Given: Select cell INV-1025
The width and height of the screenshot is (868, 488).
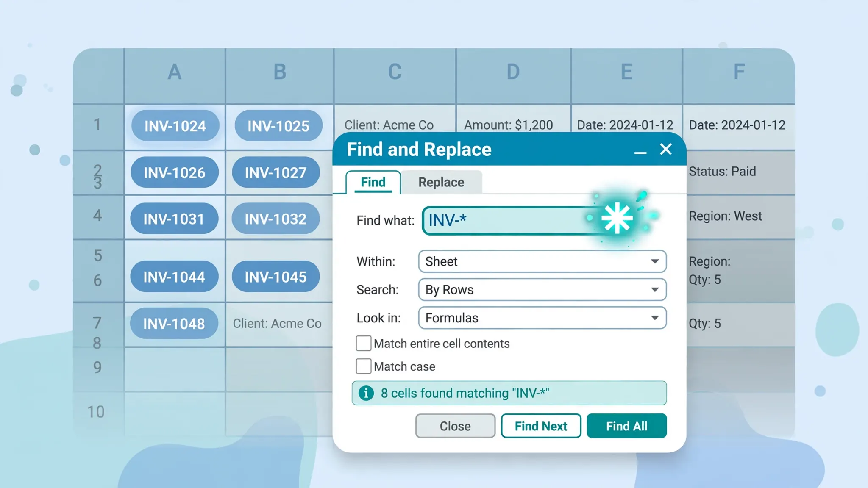Looking at the screenshot, I should pos(278,126).
